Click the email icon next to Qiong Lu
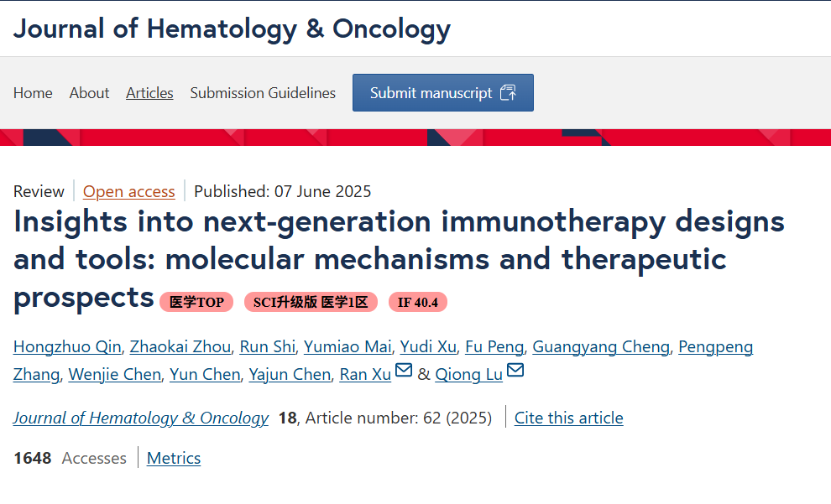The height and width of the screenshot is (504, 831). tap(515, 371)
